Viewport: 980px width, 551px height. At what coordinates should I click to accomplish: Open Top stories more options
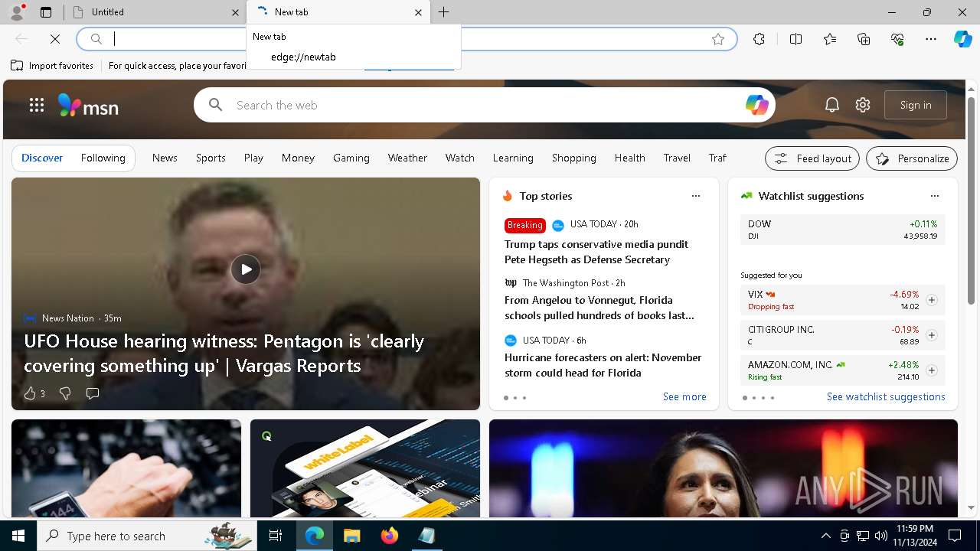pyautogui.click(x=696, y=196)
